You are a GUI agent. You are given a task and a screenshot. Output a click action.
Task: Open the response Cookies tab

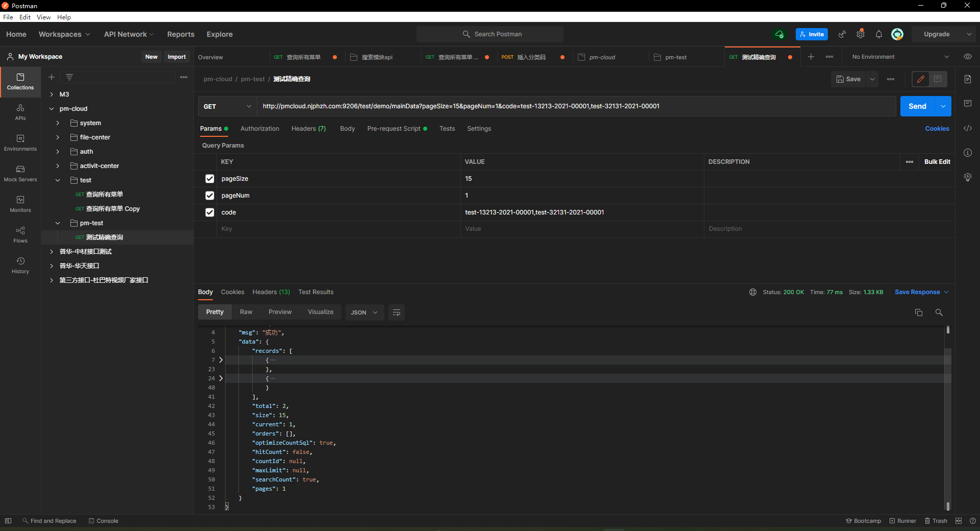232,292
